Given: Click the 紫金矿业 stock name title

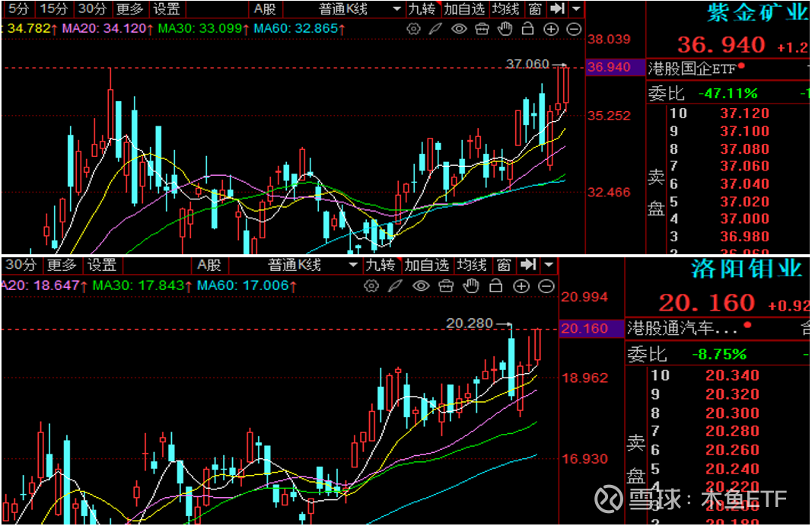Looking at the screenshot, I should [x=758, y=13].
